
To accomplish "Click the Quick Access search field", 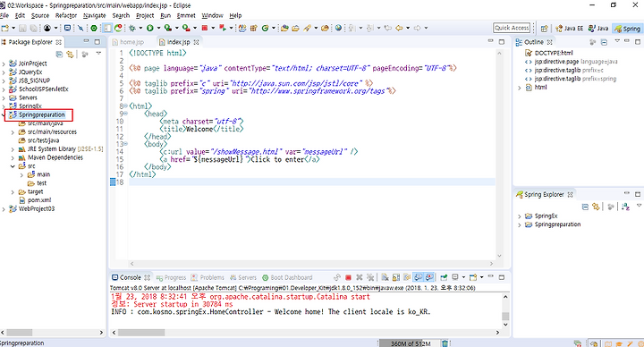I will coord(512,28).
